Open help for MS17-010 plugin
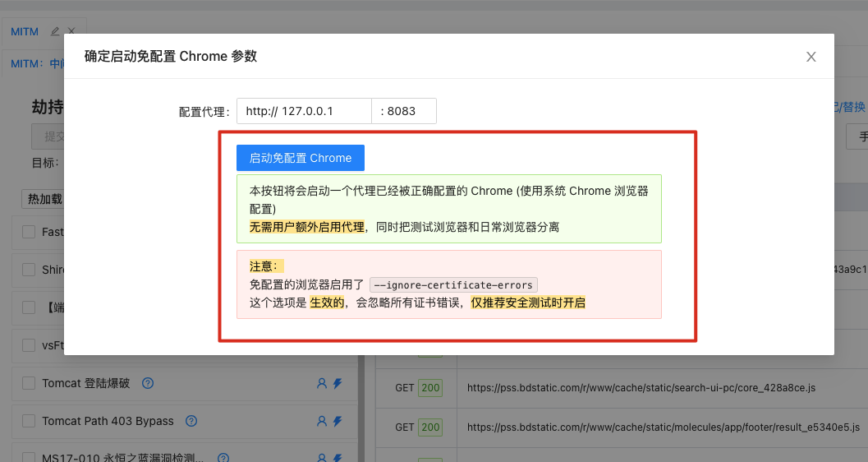Screen dimensions: 868x462 click(x=223, y=458)
